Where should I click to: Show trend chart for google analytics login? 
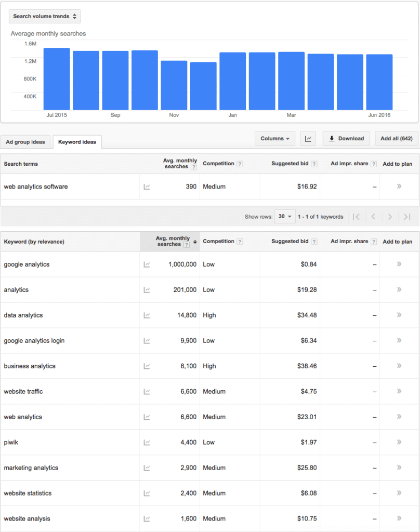coord(147,341)
